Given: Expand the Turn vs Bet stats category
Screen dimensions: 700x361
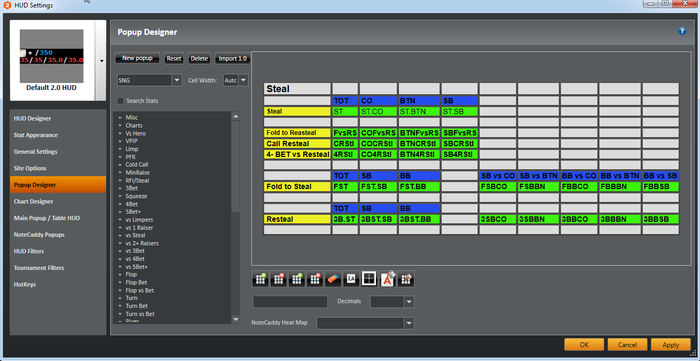Looking at the screenshot, I should pos(120,314).
